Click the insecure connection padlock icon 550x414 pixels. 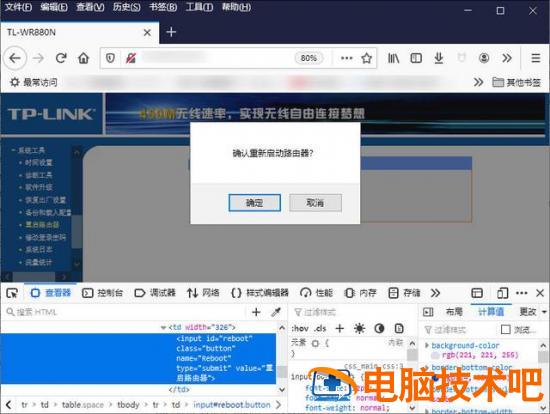pos(131,58)
